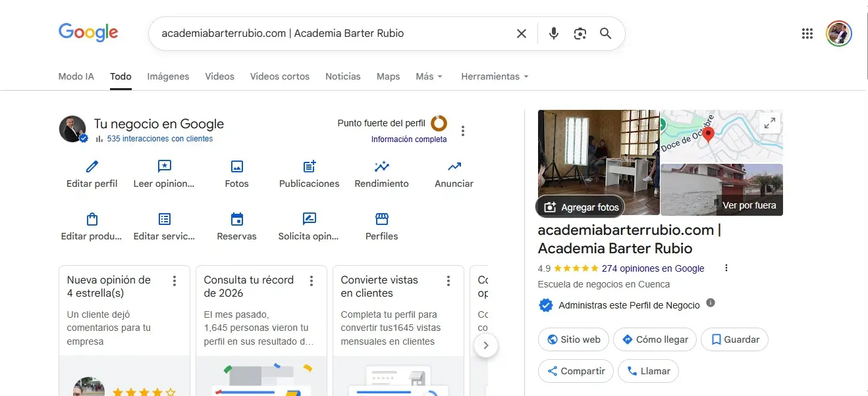Click the Llamar button
The height and width of the screenshot is (396, 868).
tap(648, 371)
